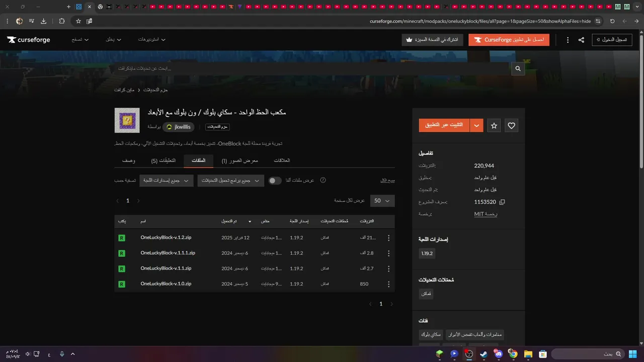Image resolution: width=644 pixels, height=362 pixels.
Task: Click the browser address bar URL
Action: coord(480,21)
